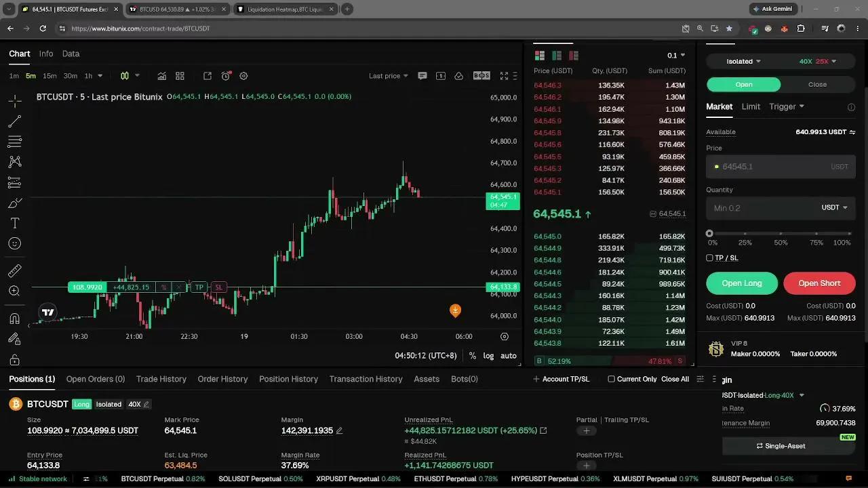Edit the 40X position leverage pencil
The width and height of the screenshot is (868, 488).
pos(146,405)
